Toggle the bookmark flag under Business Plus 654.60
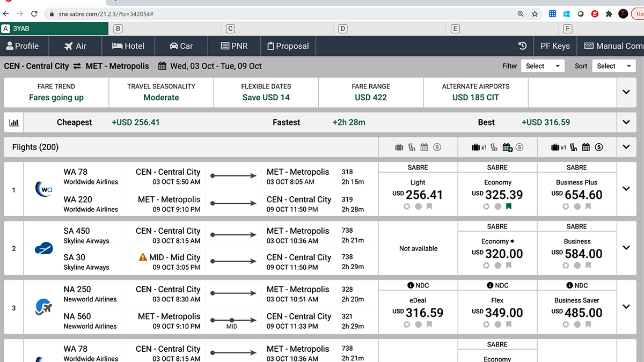The image size is (644, 362). [x=588, y=206]
